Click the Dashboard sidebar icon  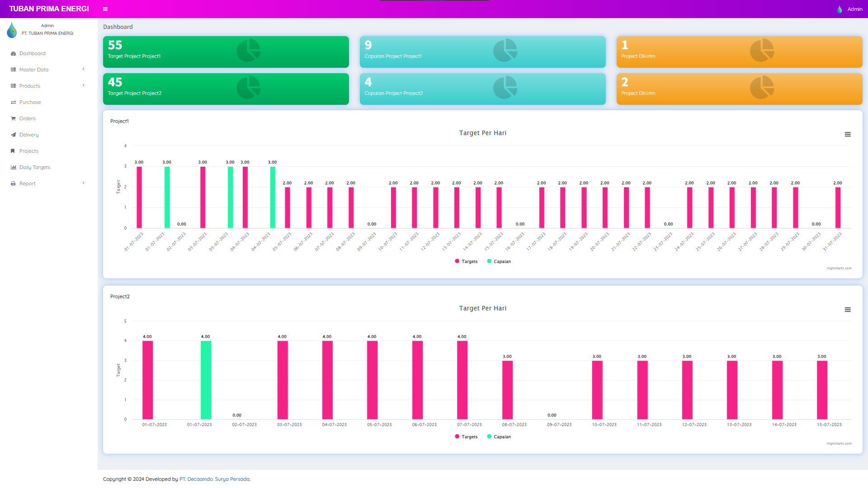click(14, 53)
